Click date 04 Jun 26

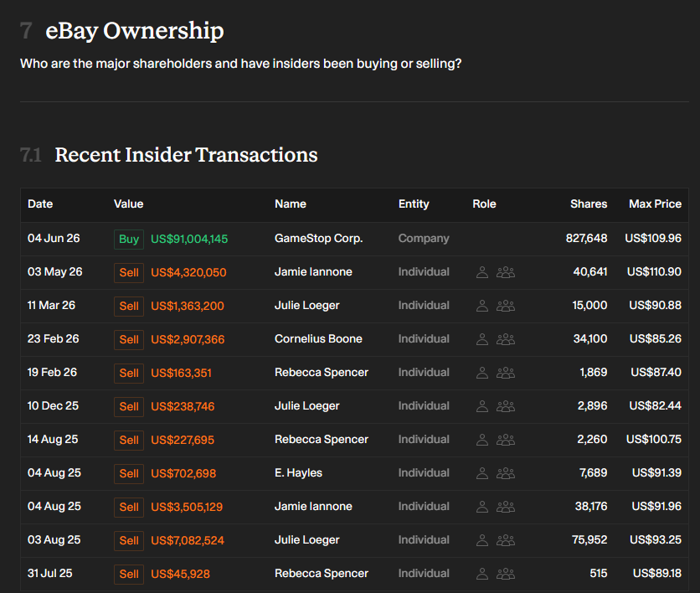(54, 239)
